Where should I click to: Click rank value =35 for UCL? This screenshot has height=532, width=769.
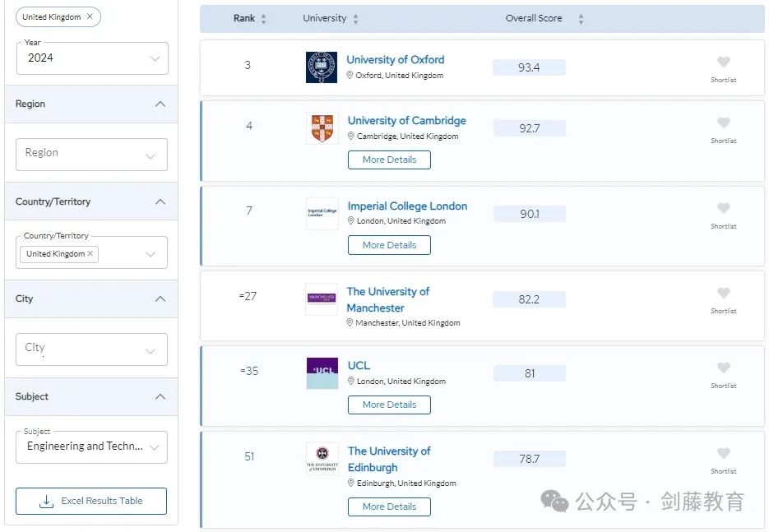(249, 371)
